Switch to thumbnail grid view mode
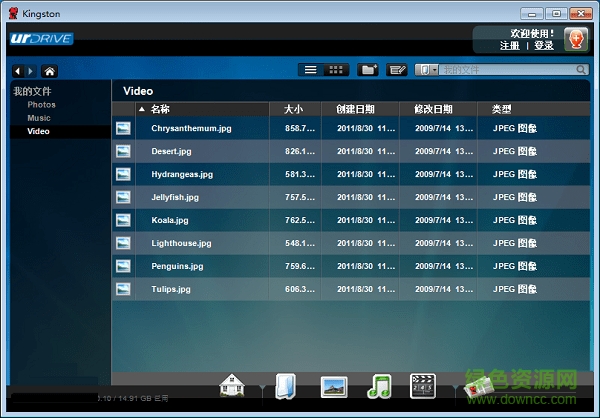The height and width of the screenshot is (418, 600). [337, 70]
